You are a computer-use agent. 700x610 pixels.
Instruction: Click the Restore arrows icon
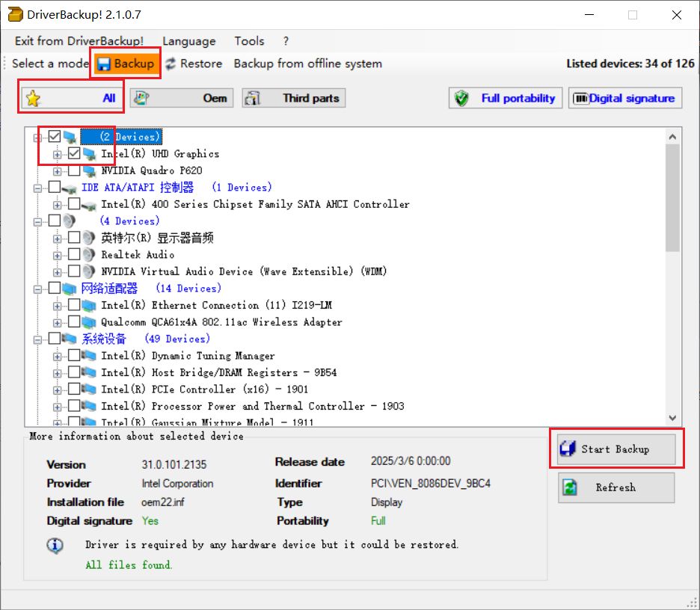[x=171, y=64]
